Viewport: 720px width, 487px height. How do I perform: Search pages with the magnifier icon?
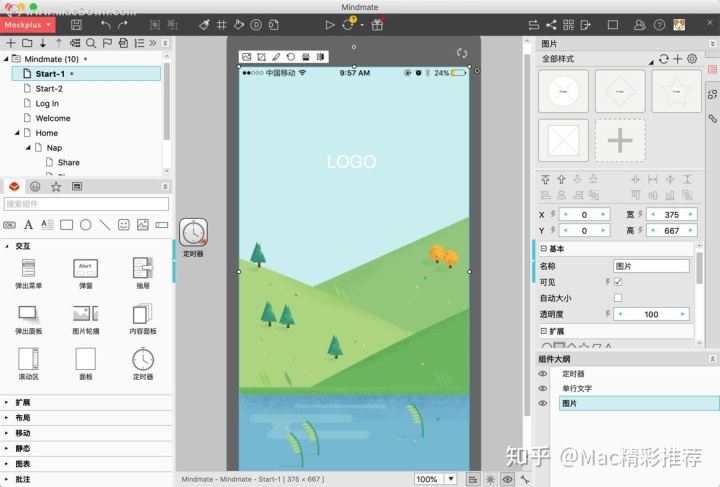coord(91,43)
